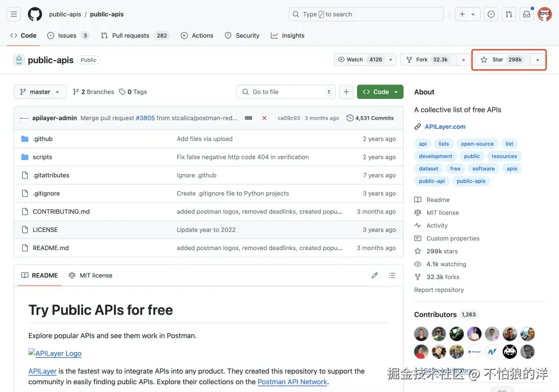Click the public-api topic tag
The image size is (559, 392).
432,181
